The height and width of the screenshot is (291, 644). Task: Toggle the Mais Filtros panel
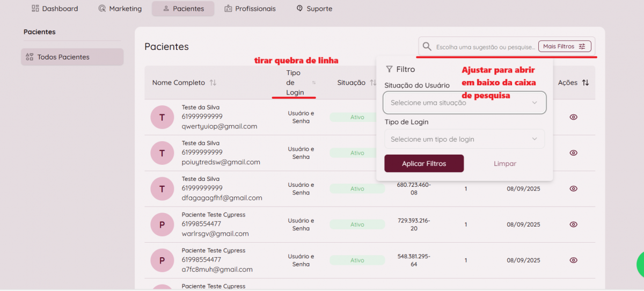pyautogui.click(x=564, y=47)
